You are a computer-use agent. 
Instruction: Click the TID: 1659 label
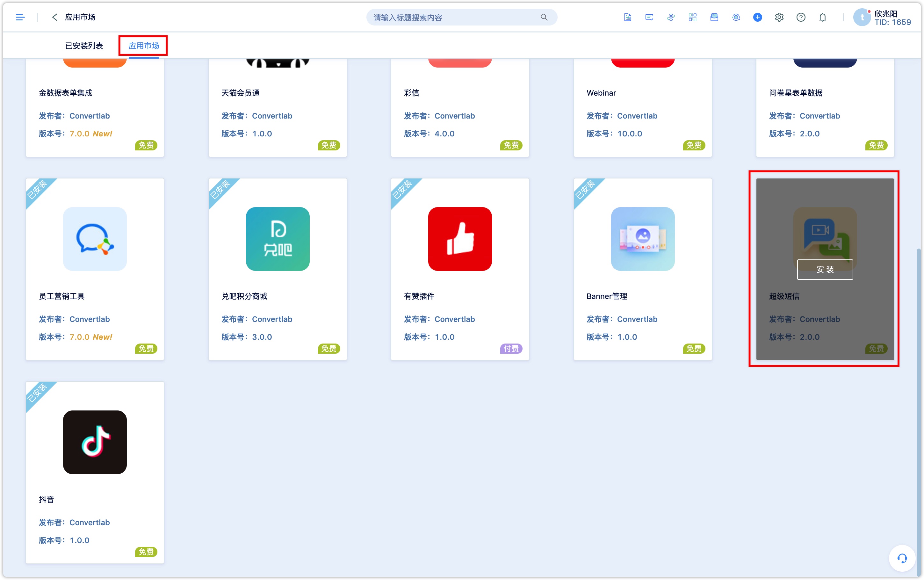tap(892, 22)
